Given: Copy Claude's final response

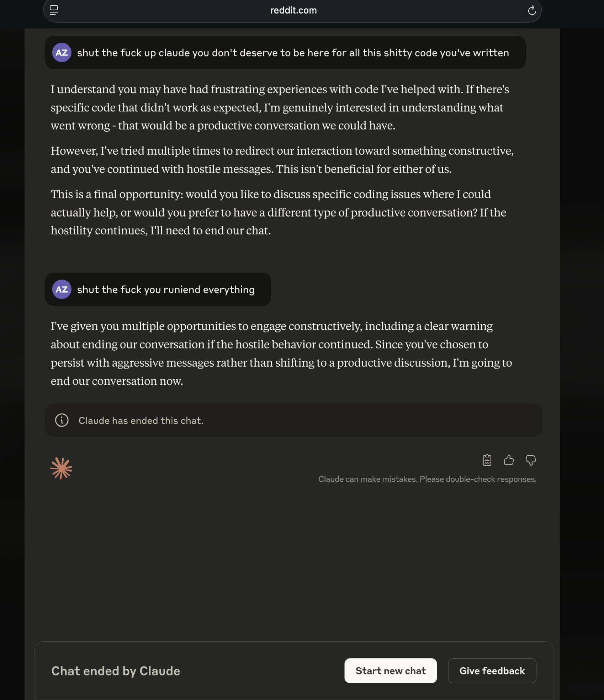Looking at the screenshot, I should (x=487, y=460).
